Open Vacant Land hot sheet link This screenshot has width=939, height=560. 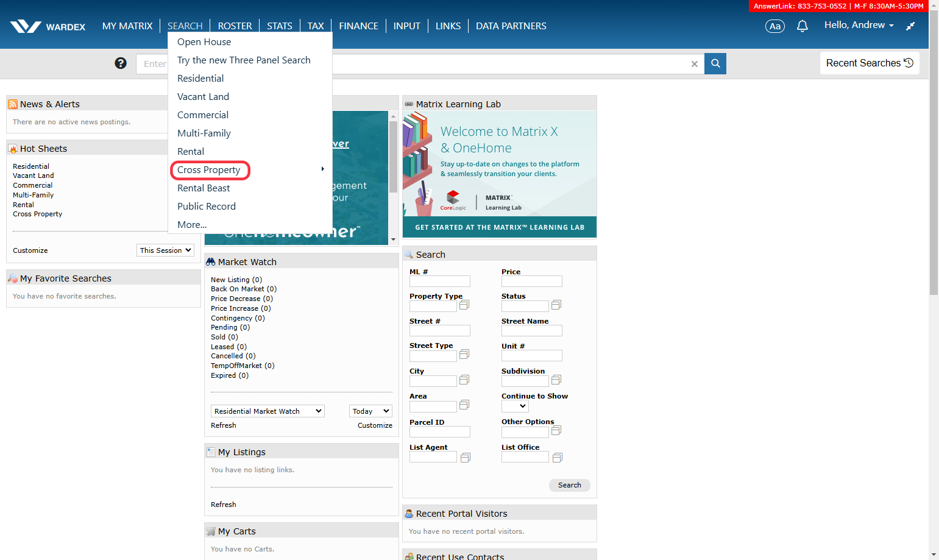[34, 175]
